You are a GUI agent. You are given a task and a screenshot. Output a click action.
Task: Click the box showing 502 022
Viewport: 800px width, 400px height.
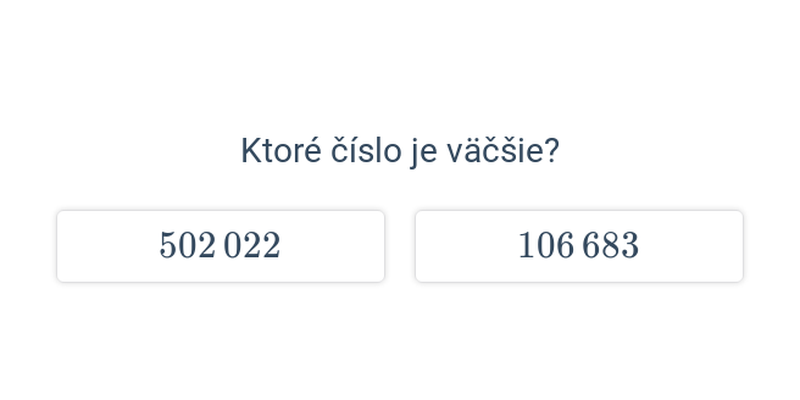220,246
